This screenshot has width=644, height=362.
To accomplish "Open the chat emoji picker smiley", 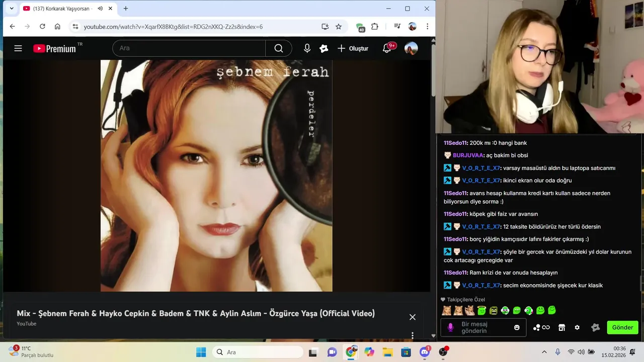I will click(x=517, y=327).
